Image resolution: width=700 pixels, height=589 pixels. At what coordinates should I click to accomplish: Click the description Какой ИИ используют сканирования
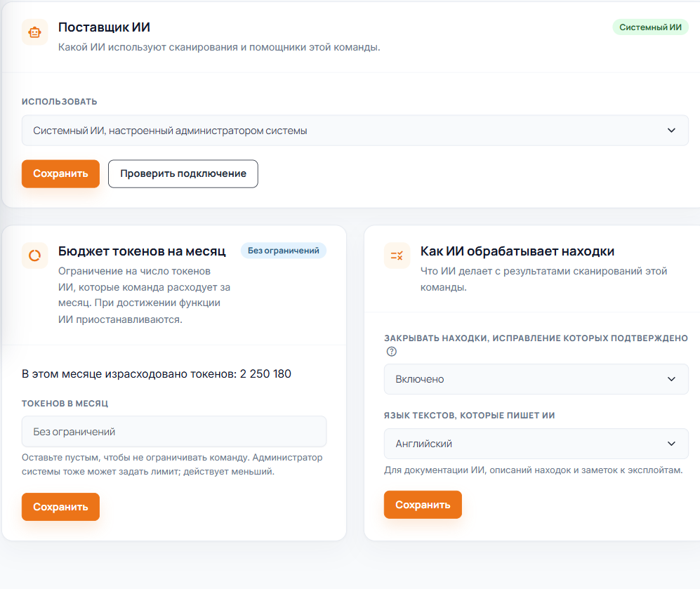click(219, 47)
